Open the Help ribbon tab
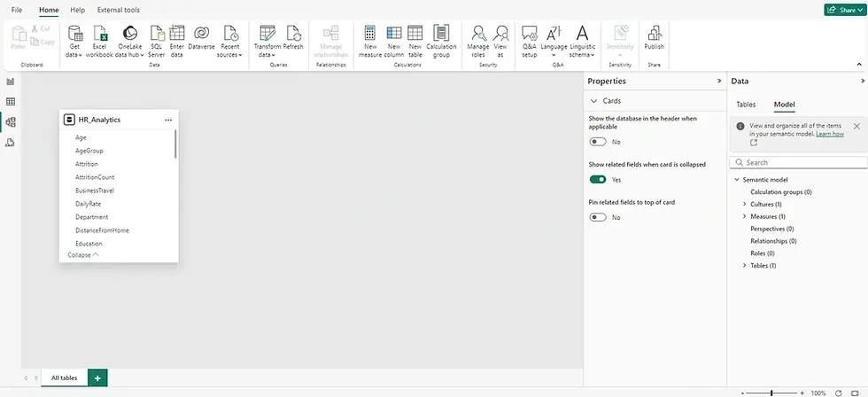 [x=78, y=10]
